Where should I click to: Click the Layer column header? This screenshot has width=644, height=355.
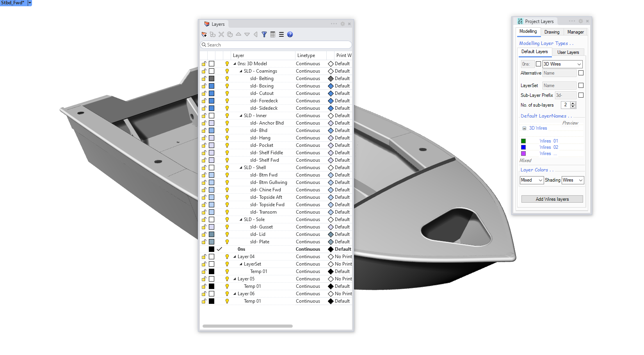point(262,55)
